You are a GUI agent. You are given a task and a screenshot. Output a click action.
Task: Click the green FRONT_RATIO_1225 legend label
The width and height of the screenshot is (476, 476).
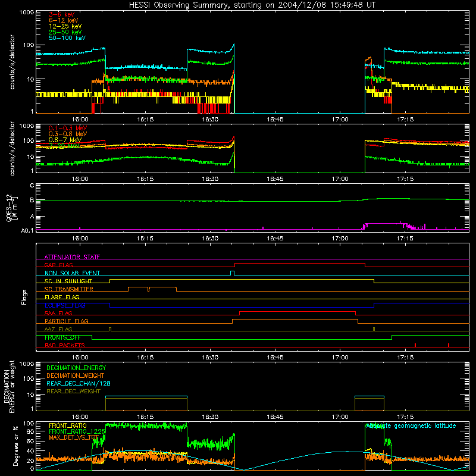click(x=77, y=431)
